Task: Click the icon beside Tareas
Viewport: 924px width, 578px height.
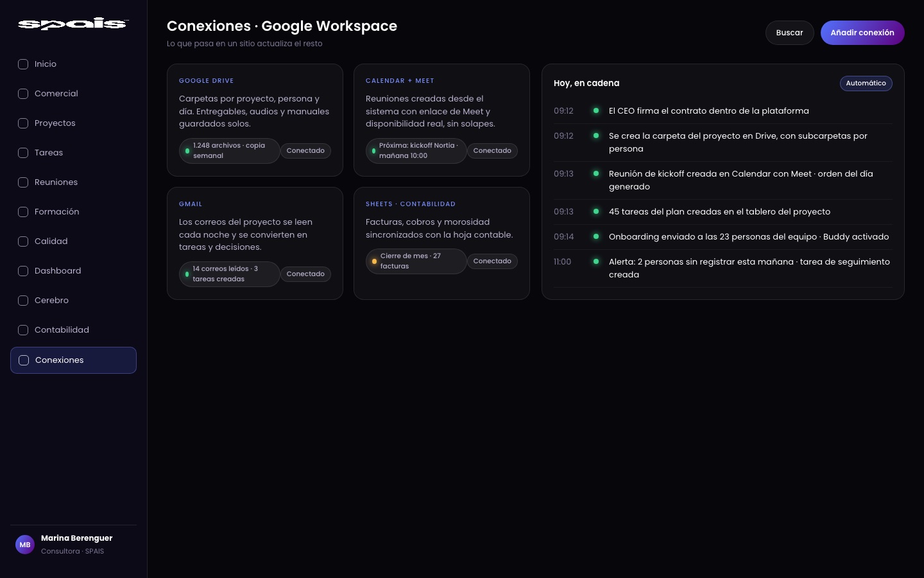Action: [23, 153]
